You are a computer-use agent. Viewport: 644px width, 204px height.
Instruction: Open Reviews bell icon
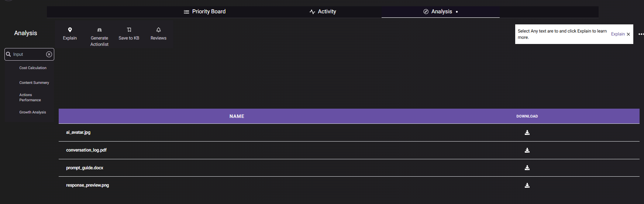coord(158,30)
